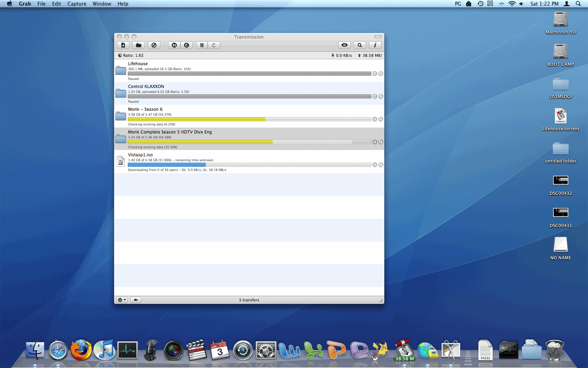The width and height of the screenshot is (588, 368).
Task: Open the Apple menu
Action: 9,4
